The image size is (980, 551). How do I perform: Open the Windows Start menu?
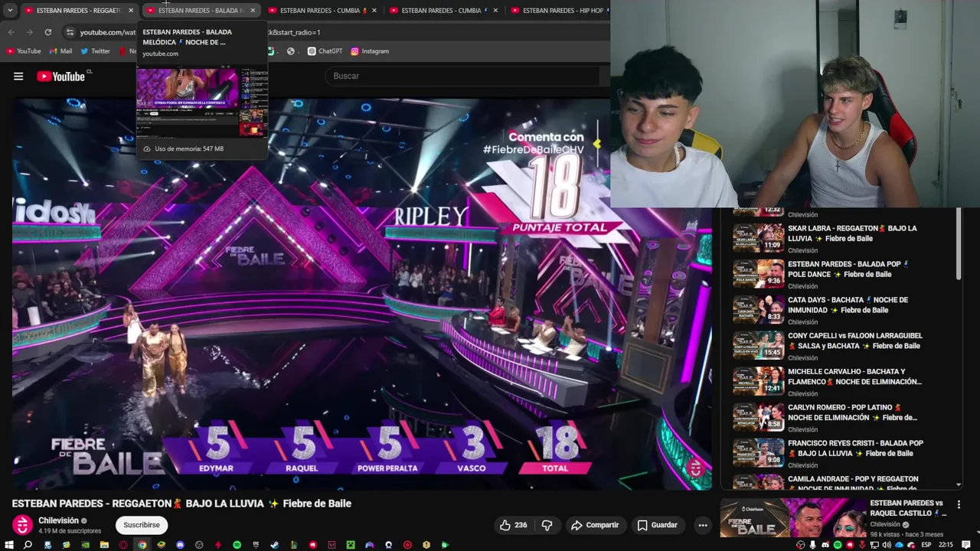click(9, 544)
